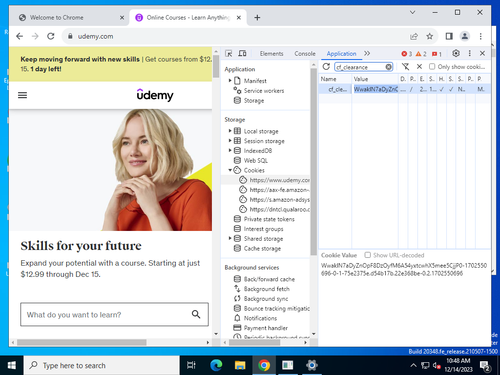Select the cf_cle... cookie row name cell
The image size is (500, 375).
pos(335,89)
